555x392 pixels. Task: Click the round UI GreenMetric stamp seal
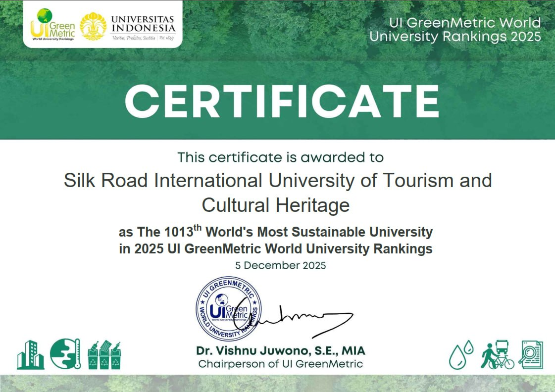pyautogui.click(x=229, y=309)
